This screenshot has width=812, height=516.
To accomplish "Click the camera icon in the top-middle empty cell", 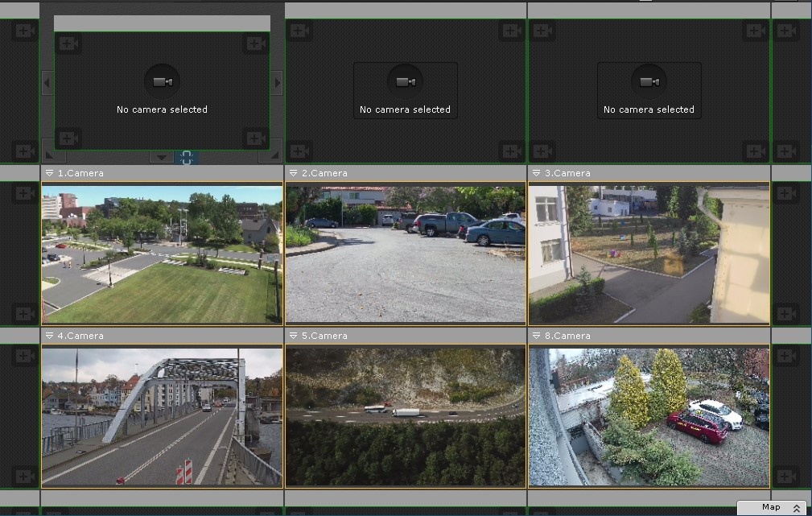I will [x=405, y=82].
